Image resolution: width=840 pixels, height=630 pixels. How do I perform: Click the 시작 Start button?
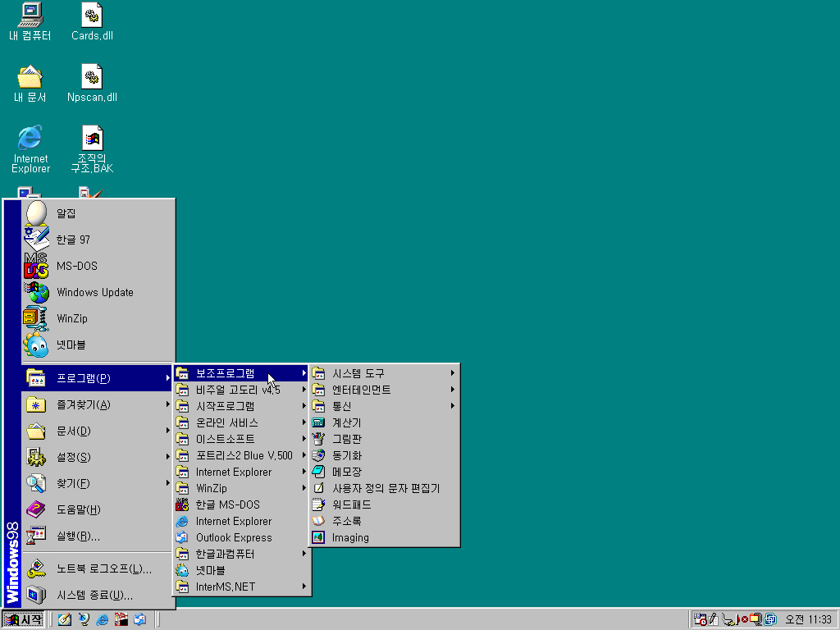[23, 620]
